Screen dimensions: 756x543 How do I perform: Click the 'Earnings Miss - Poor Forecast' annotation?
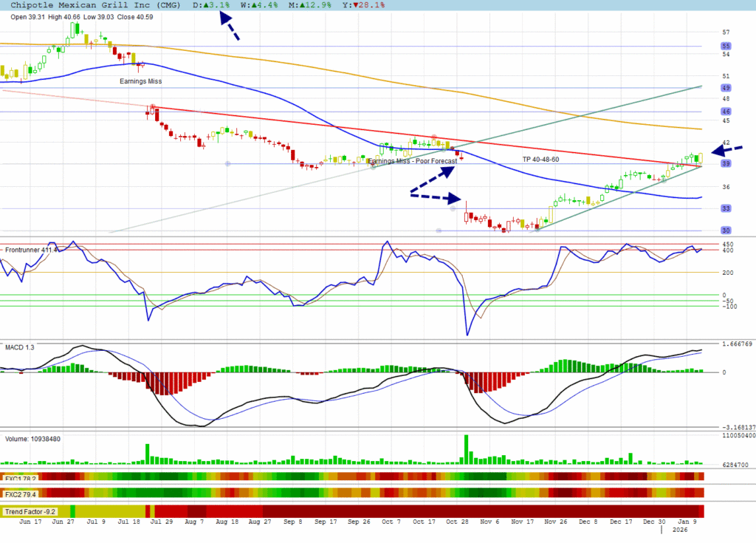[x=412, y=160]
